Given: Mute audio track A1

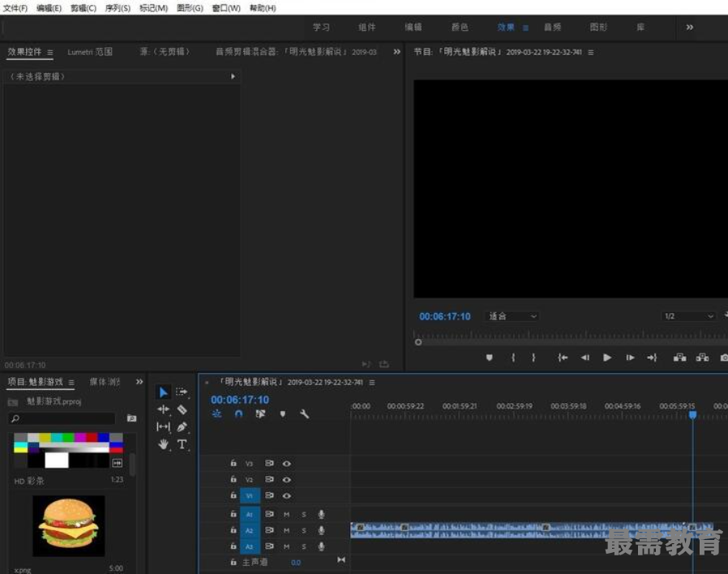Looking at the screenshot, I should tap(286, 514).
